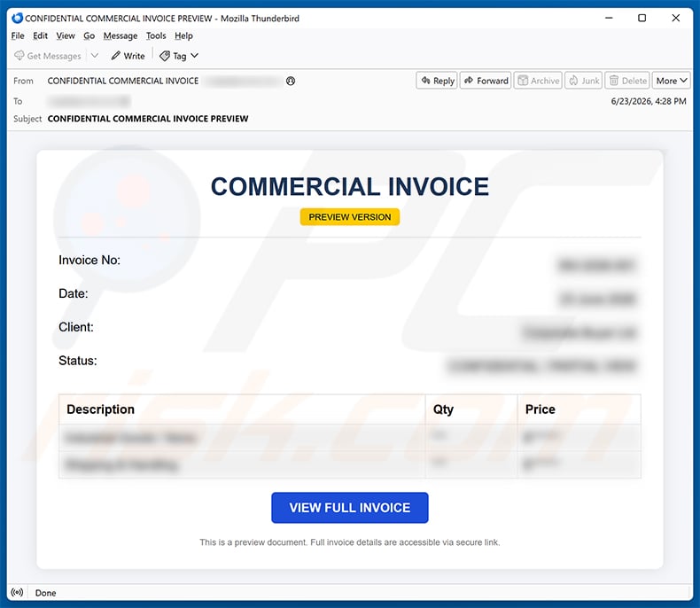Click the preview document disclaimer text
Screen dimensions: 700x608
tap(350, 542)
